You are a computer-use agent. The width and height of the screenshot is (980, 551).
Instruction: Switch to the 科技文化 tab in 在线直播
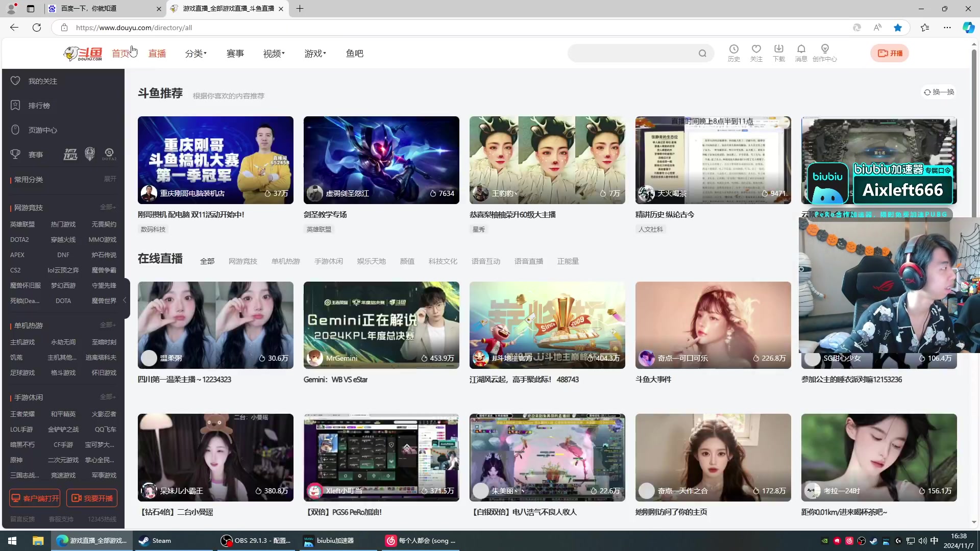click(443, 261)
